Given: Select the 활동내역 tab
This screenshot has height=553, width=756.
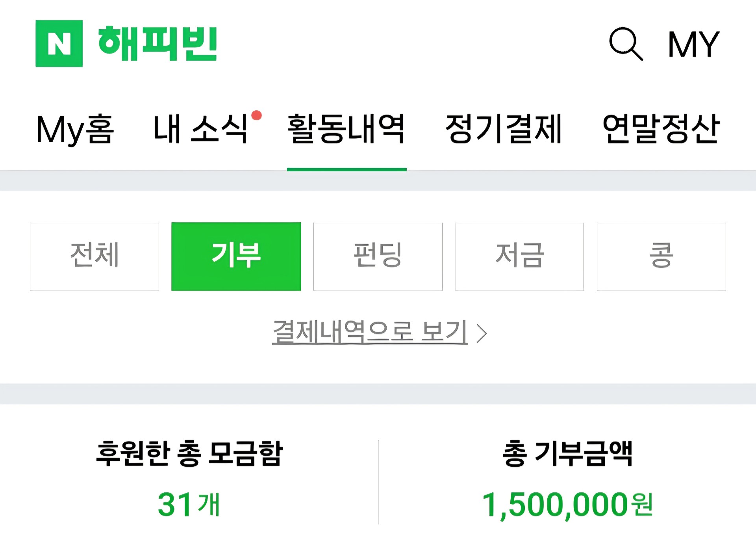Looking at the screenshot, I should click(346, 129).
